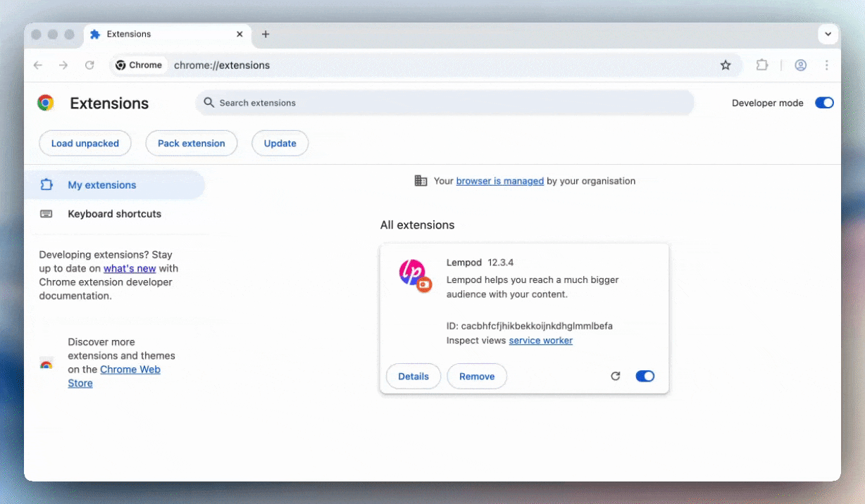
Task: Open the browser is managed link
Action: (500, 181)
